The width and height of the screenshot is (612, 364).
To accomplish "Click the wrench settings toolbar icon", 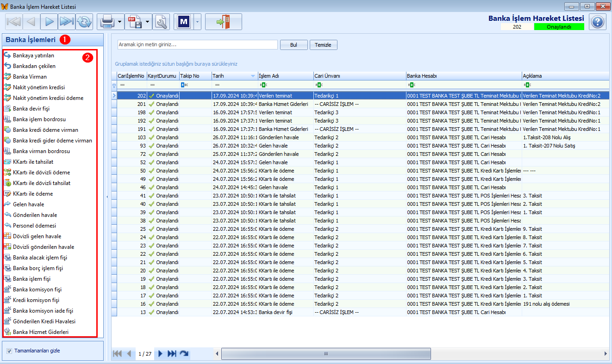I will [161, 22].
